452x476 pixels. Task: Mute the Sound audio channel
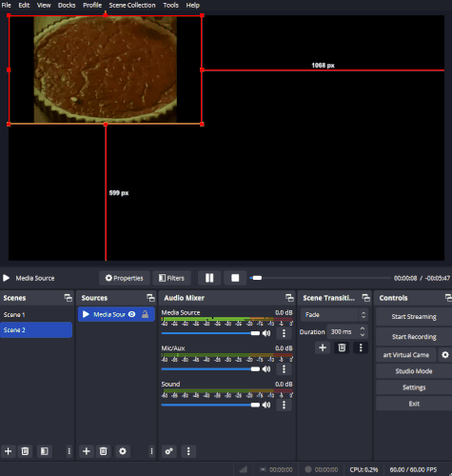tap(266, 405)
